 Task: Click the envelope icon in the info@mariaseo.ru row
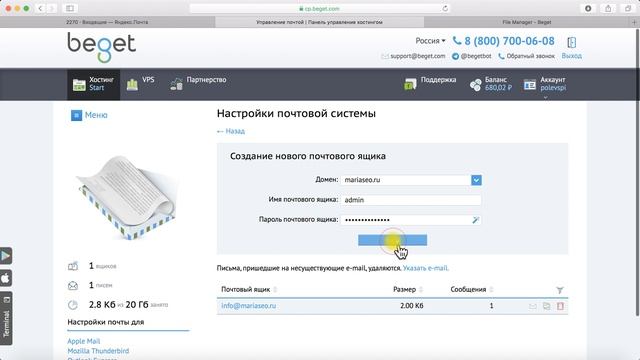pyautogui.click(x=533, y=306)
